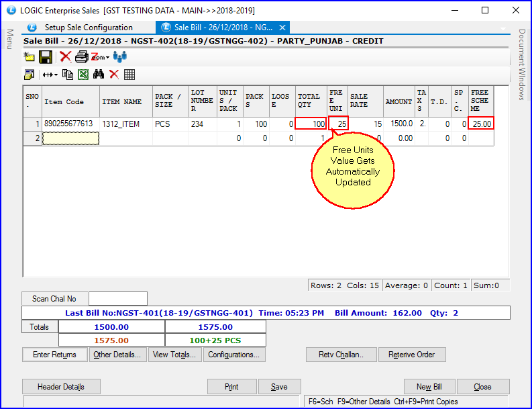Click the new bill folder icon
The width and height of the screenshot is (532, 409).
pos(29,56)
